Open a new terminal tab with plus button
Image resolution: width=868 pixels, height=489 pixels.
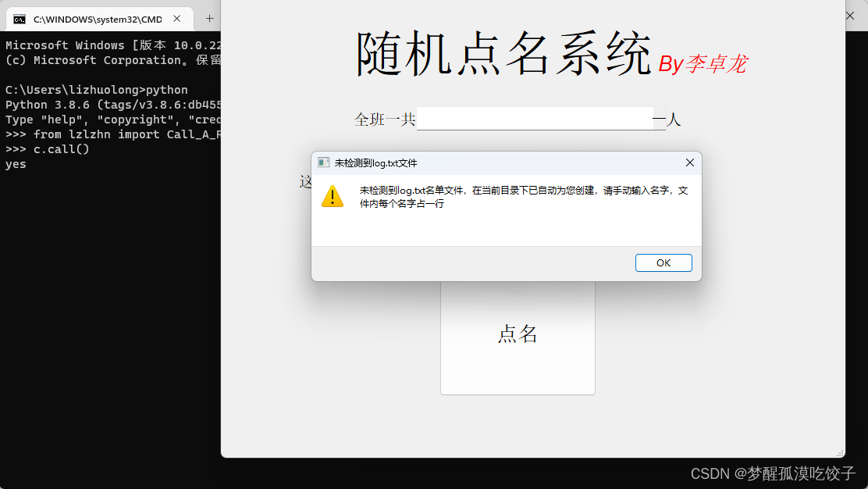(x=209, y=18)
